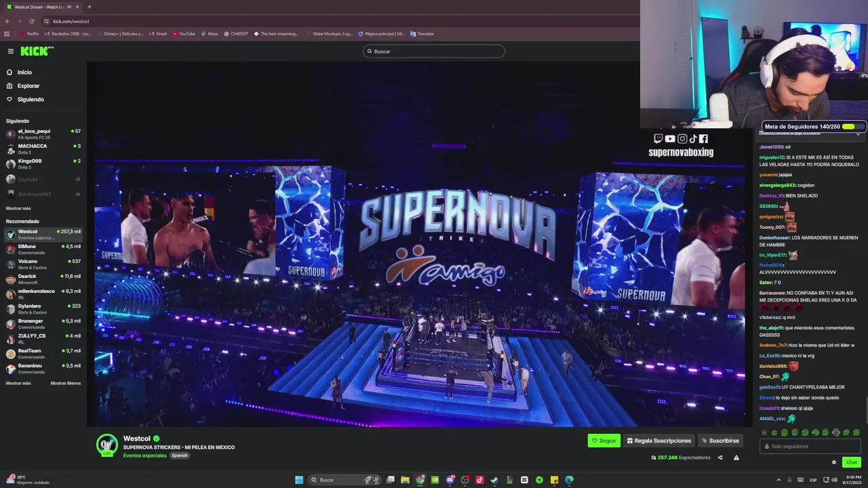Select MACHACCA channel in sidebar
This screenshot has width=868, height=488.
click(x=43, y=148)
